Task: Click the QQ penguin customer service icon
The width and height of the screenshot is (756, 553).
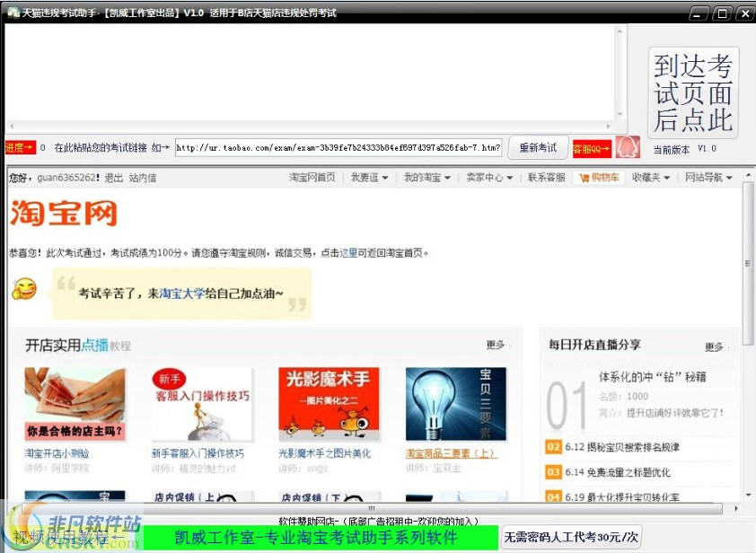Action: click(x=628, y=147)
